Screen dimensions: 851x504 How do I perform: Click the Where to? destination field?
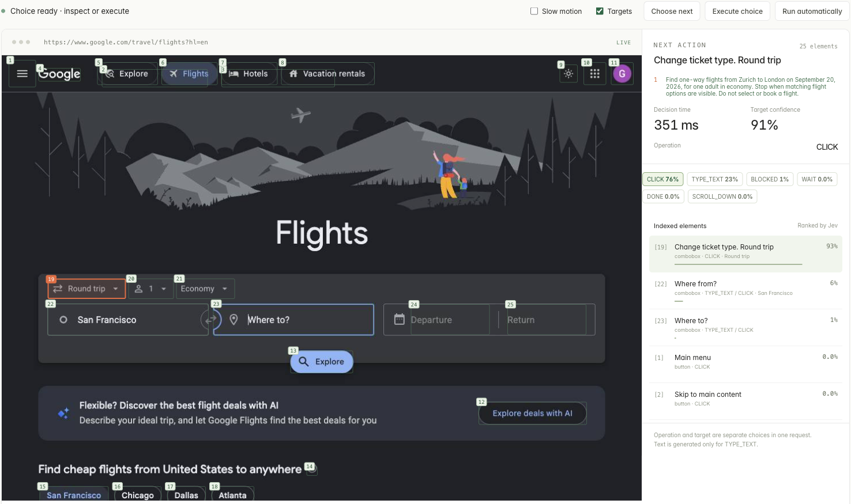click(x=294, y=320)
